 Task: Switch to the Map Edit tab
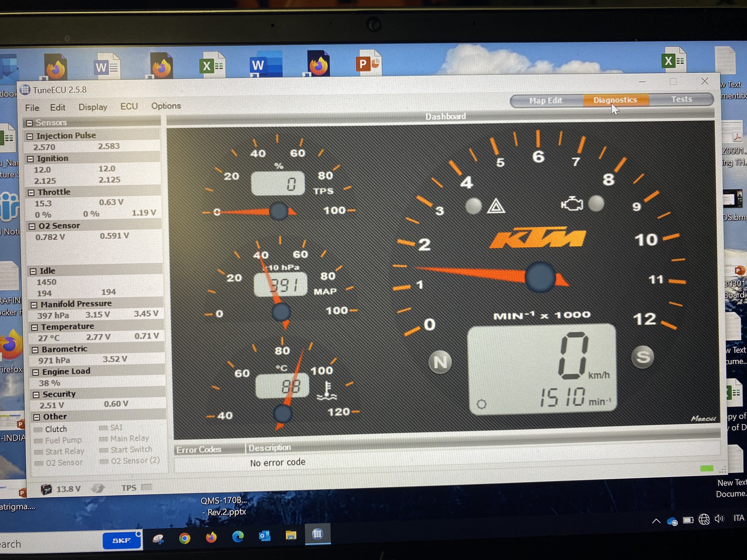pos(546,101)
